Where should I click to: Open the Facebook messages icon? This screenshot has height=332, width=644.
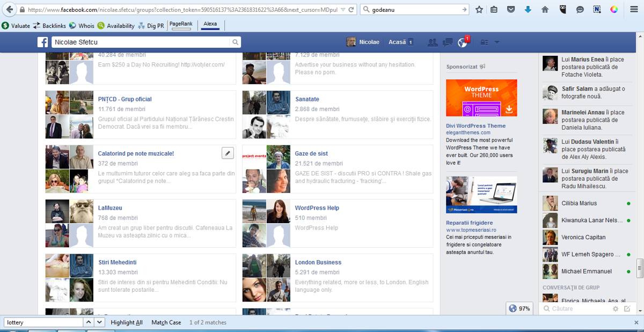point(448,42)
